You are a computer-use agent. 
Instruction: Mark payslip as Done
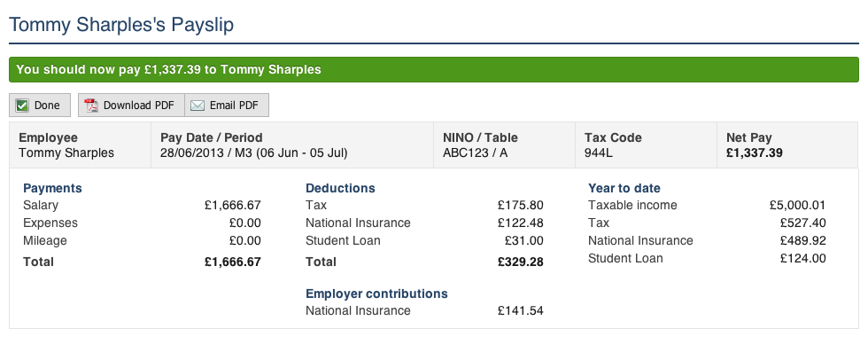coord(40,106)
